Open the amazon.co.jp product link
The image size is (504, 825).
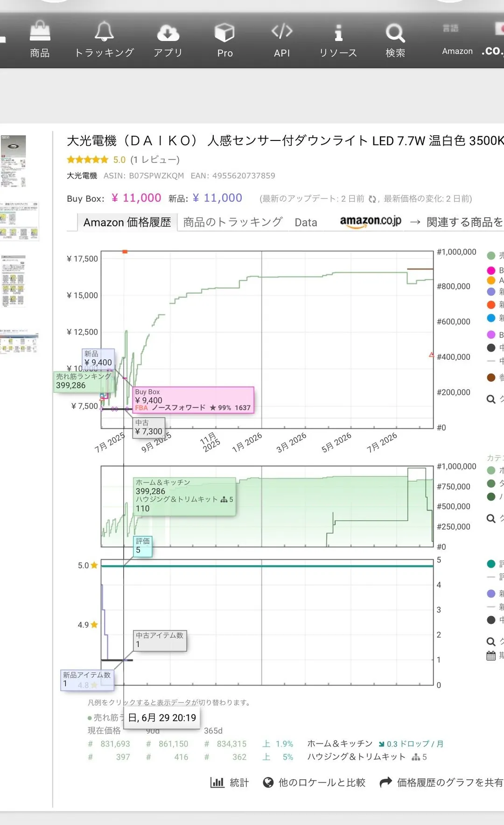tap(371, 222)
